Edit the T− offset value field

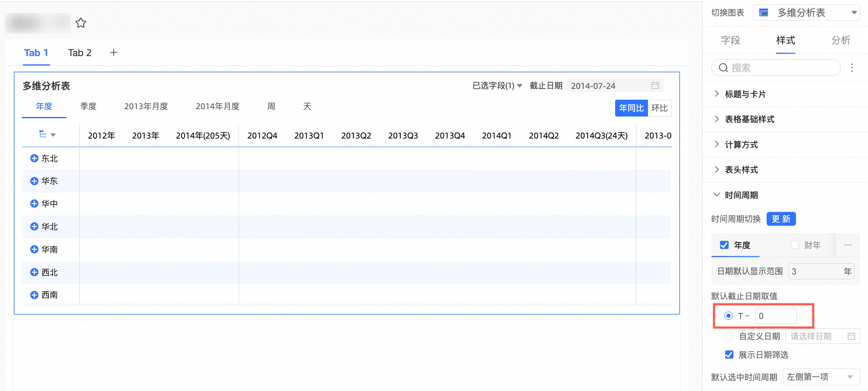[x=776, y=316]
